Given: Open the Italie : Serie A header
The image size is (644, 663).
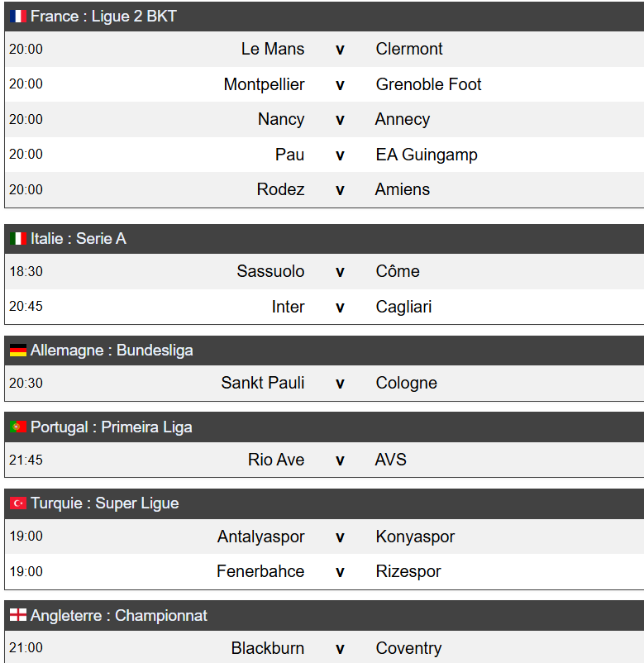Looking at the screenshot, I should 79,239.
